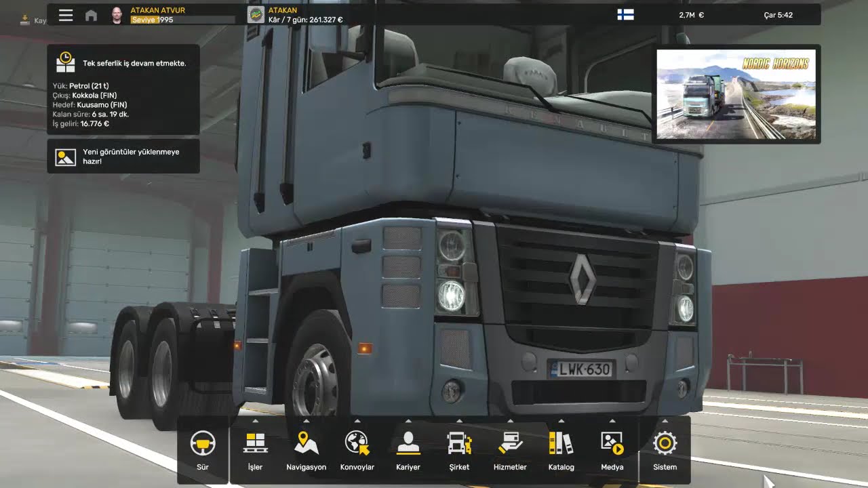Expand the Şirket submenu arrow
Image resolution: width=868 pixels, height=488 pixels.
[459, 421]
